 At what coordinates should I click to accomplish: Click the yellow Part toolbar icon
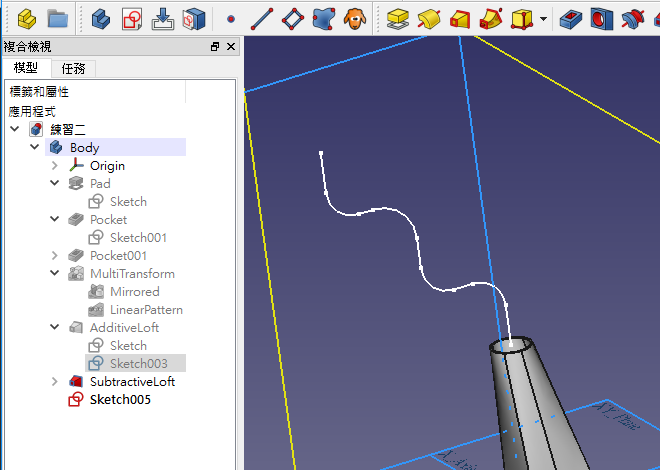coord(27,19)
